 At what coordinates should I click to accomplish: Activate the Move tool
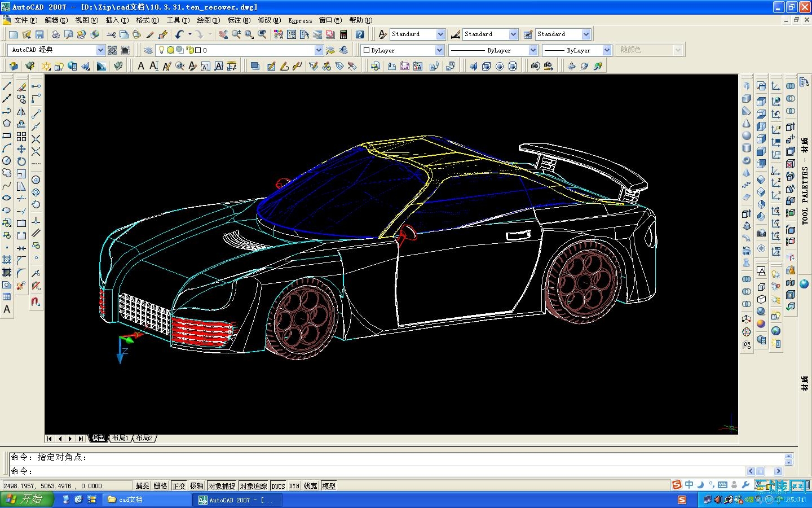coord(21,149)
